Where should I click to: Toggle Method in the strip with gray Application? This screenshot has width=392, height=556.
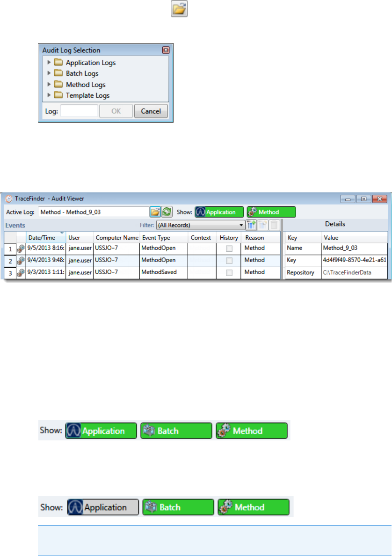point(254,507)
